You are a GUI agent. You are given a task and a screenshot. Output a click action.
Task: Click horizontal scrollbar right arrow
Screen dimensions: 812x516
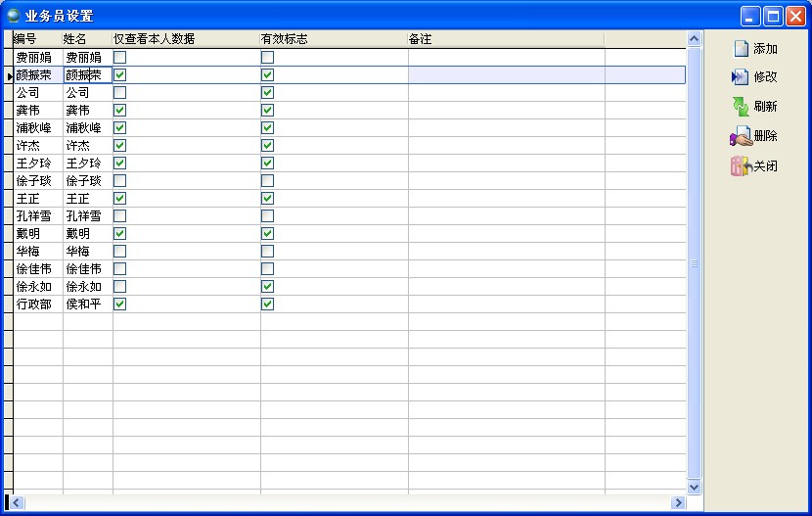pos(678,502)
